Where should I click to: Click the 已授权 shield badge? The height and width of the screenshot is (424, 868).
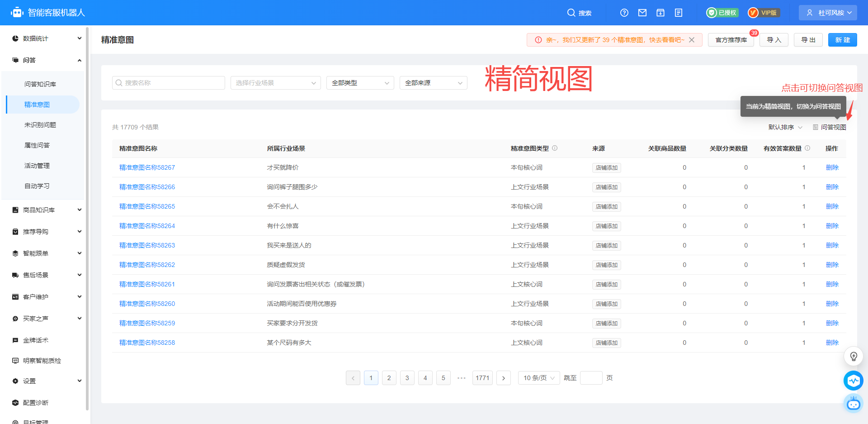pyautogui.click(x=722, y=13)
